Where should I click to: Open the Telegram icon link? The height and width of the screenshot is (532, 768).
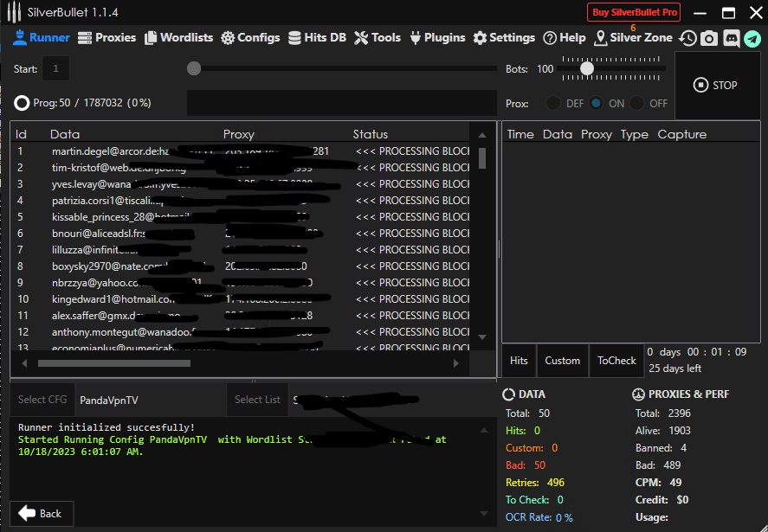(752, 38)
